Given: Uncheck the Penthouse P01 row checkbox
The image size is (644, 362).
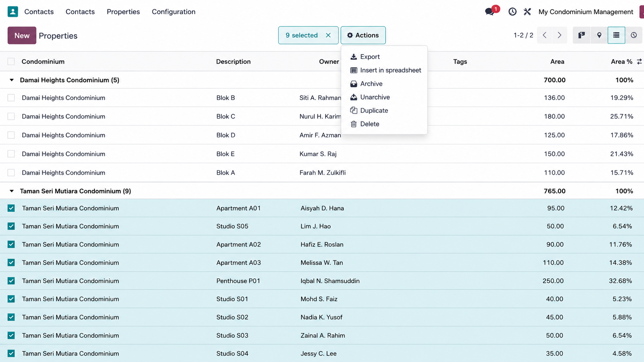Looking at the screenshot, I should [11, 281].
